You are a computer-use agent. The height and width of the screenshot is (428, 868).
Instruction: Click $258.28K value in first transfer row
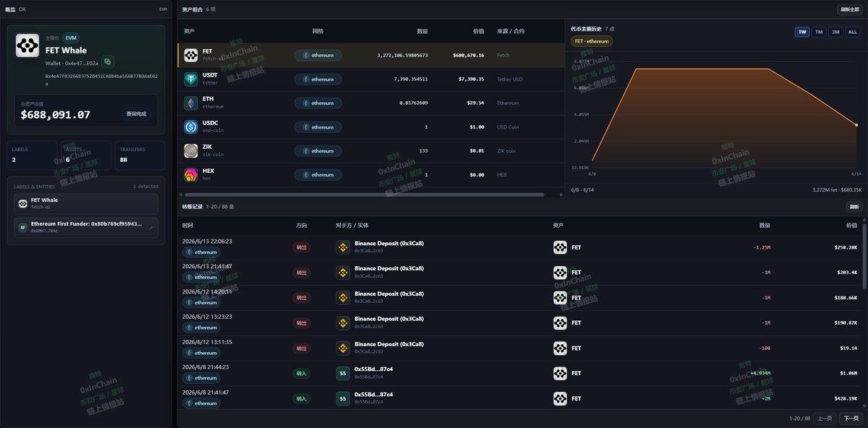[x=846, y=247]
